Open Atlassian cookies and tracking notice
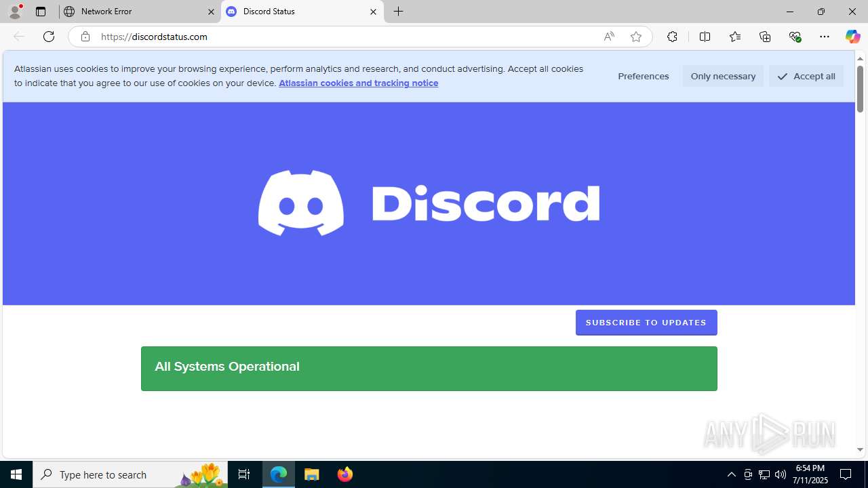Viewport: 868px width, 488px height. point(358,83)
